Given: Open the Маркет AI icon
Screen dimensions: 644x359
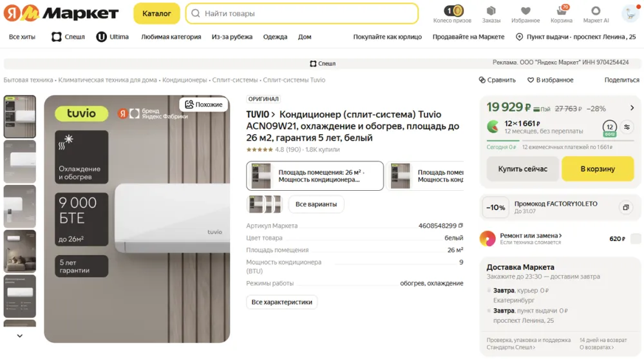Looking at the screenshot, I should (x=596, y=11).
